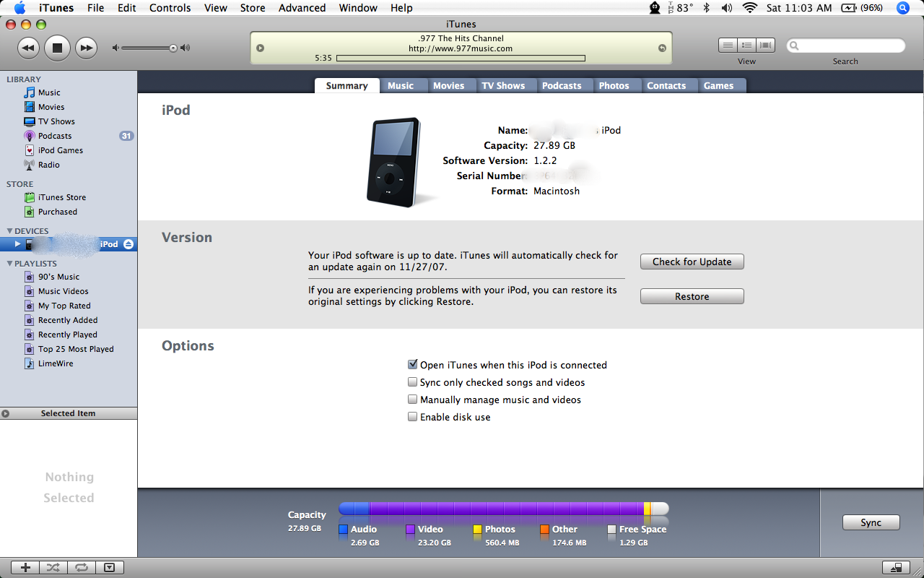Expand the iPod device disclosure triangle
This screenshot has width=924, height=578.
(18, 244)
